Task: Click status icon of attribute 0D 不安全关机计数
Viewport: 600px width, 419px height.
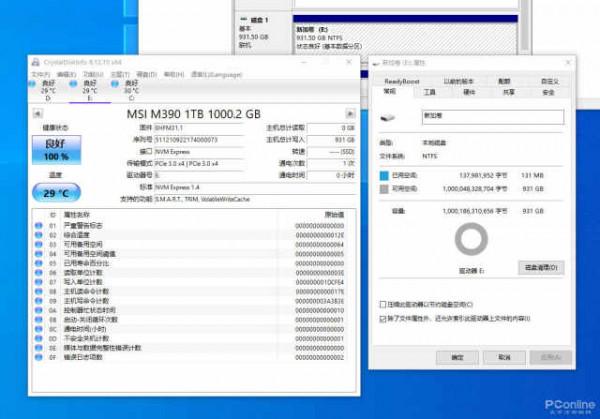Action: coord(38,338)
